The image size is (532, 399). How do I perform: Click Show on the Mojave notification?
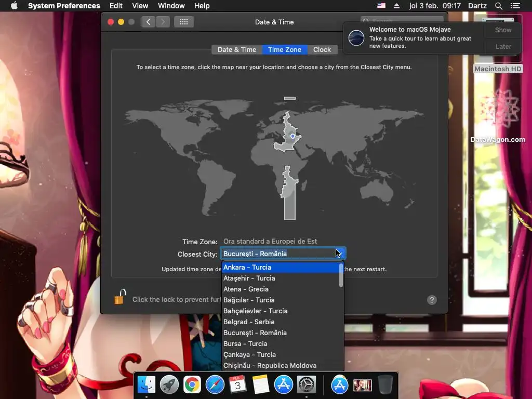[503, 30]
